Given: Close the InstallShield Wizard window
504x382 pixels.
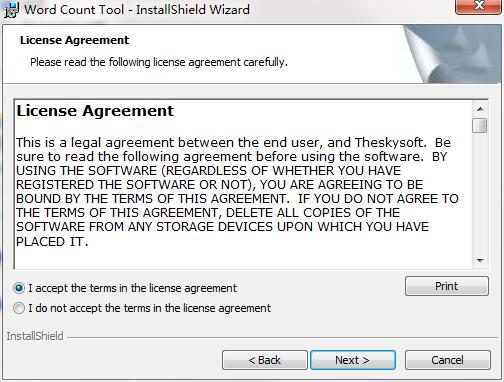Looking at the screenshot, I should (479, 7).
